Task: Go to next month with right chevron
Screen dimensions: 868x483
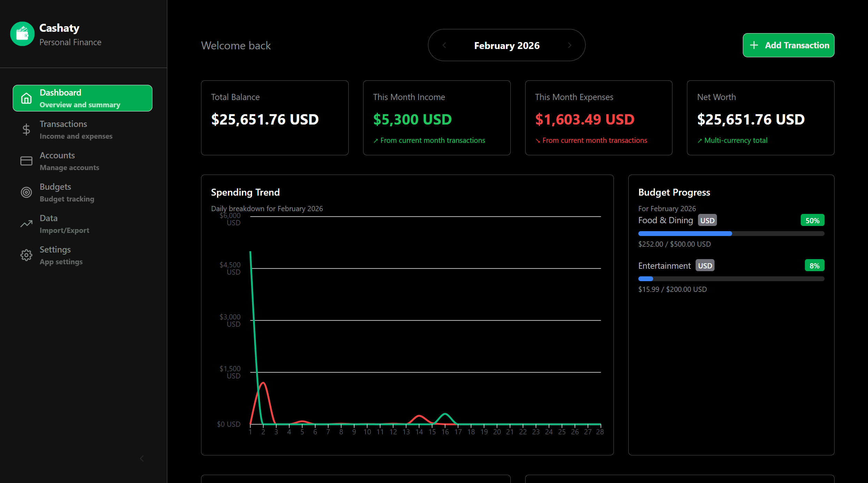Action: (x=569, y=45)
